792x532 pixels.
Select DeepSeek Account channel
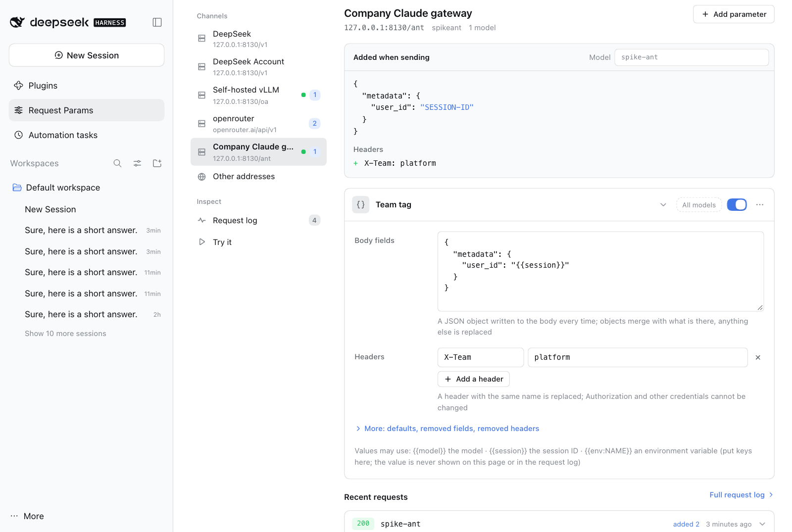[x=258, y=67]
